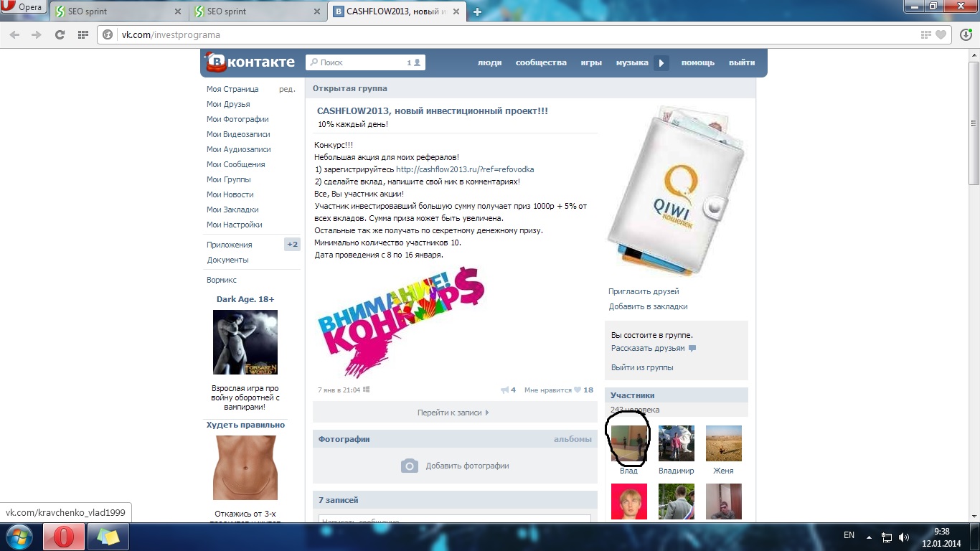Open Моя Страница in sidebar
The width and height of the screenshot is (980, 551).
232,89
